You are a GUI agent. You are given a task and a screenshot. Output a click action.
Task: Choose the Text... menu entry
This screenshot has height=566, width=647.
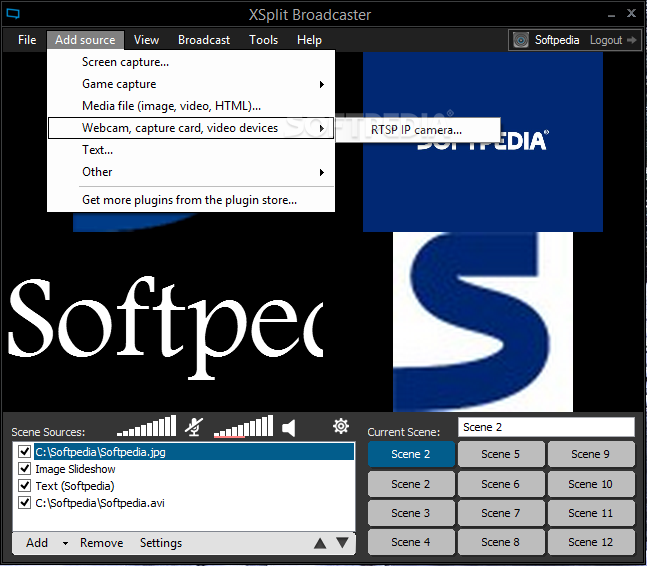point(191,150)
